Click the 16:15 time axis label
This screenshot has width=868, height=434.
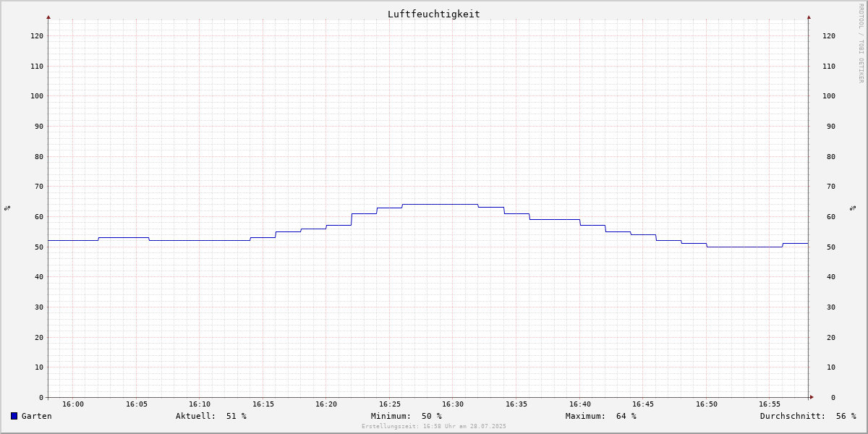pos(263,404)
